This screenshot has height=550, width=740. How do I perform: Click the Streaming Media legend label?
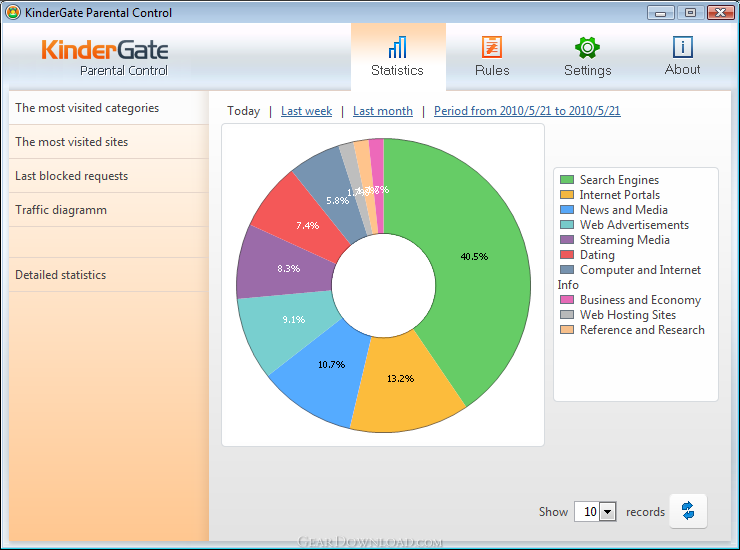[x=625, y=240]
